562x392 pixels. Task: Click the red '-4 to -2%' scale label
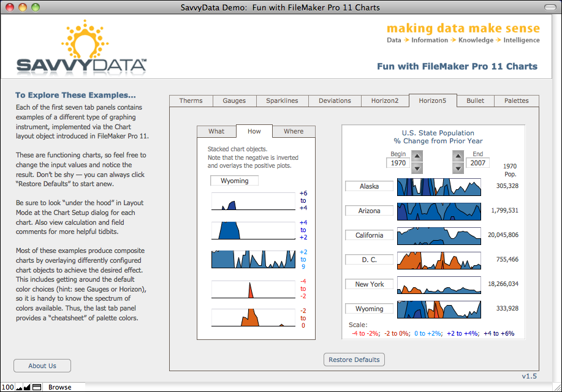tap(365, 334)
